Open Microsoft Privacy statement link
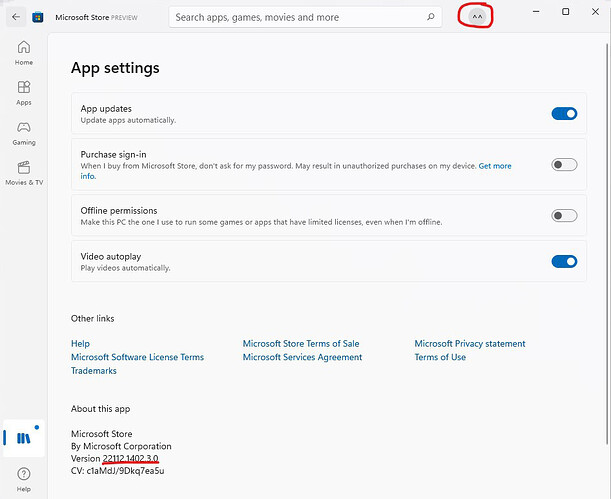Image resolution: width=611 pixels, height=499 pixels. pyautogui.click(x=470, y=344)
